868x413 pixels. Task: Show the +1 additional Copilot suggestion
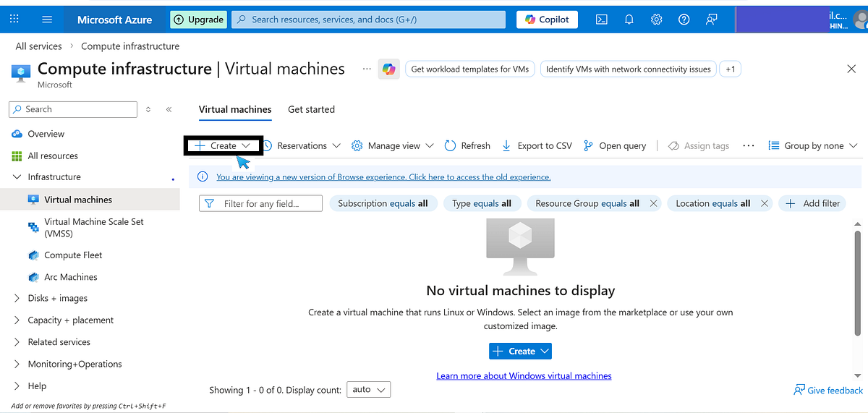731,69
